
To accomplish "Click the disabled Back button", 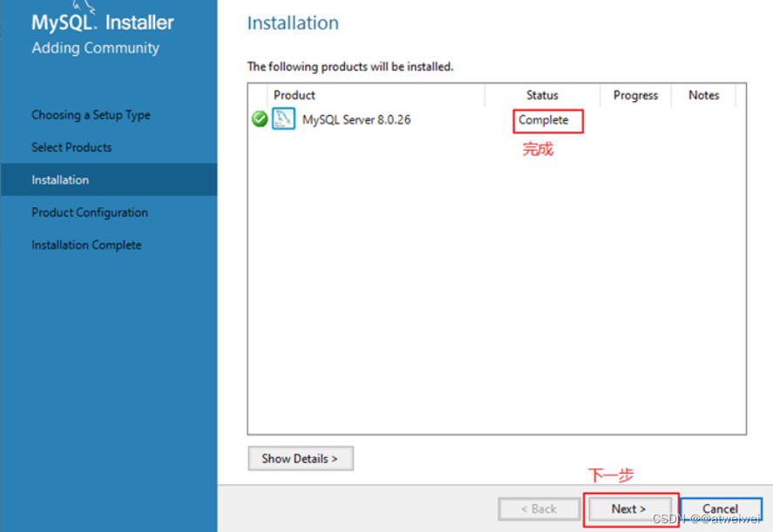I will click(x=539, y=508).
